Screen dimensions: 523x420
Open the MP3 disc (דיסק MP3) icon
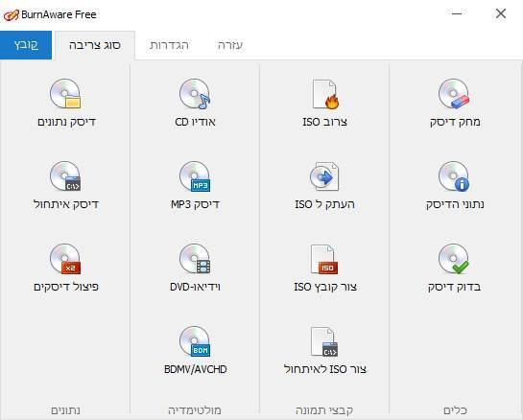coord(195,176)
